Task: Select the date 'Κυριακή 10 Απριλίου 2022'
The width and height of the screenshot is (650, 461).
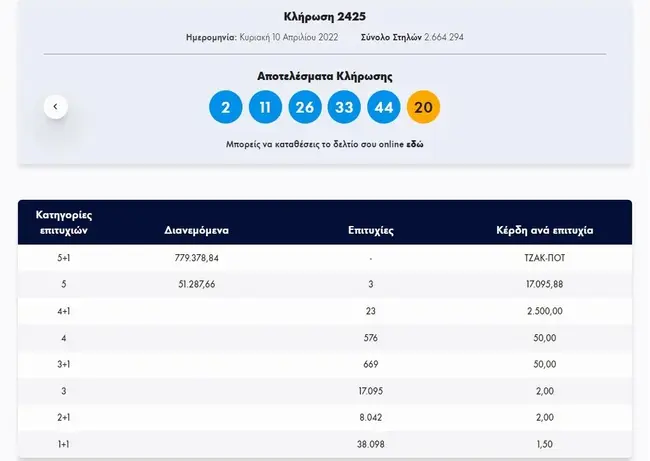Action: pyautogui.click(x=289, y=37)
